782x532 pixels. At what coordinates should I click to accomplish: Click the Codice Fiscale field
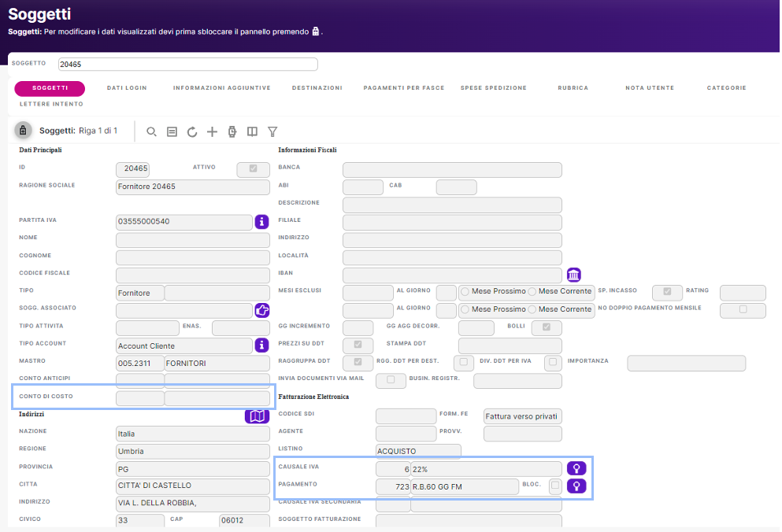click(x=192, y=275)
